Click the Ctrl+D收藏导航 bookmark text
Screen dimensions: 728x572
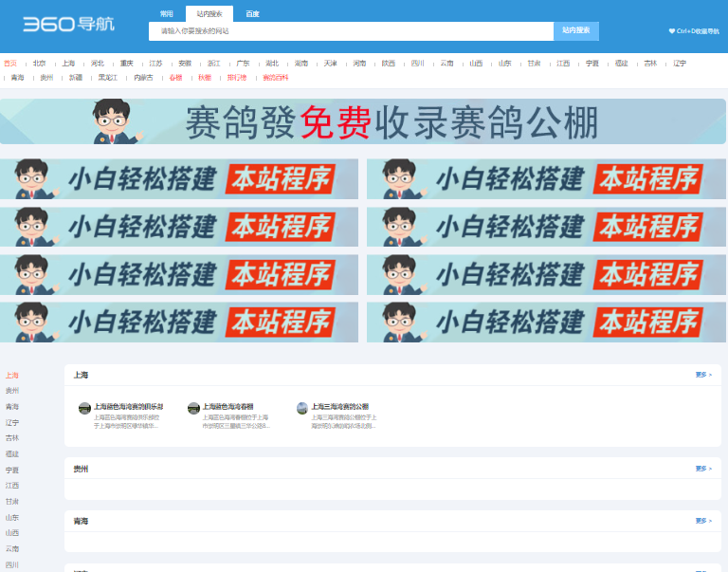(698, 31)
